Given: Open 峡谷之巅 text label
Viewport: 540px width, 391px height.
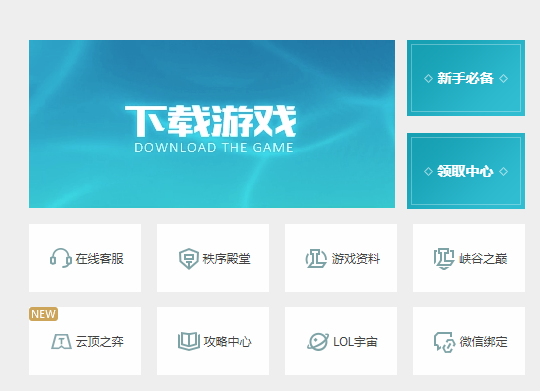Looking at the screenshot, I should [x=483, y=259].
